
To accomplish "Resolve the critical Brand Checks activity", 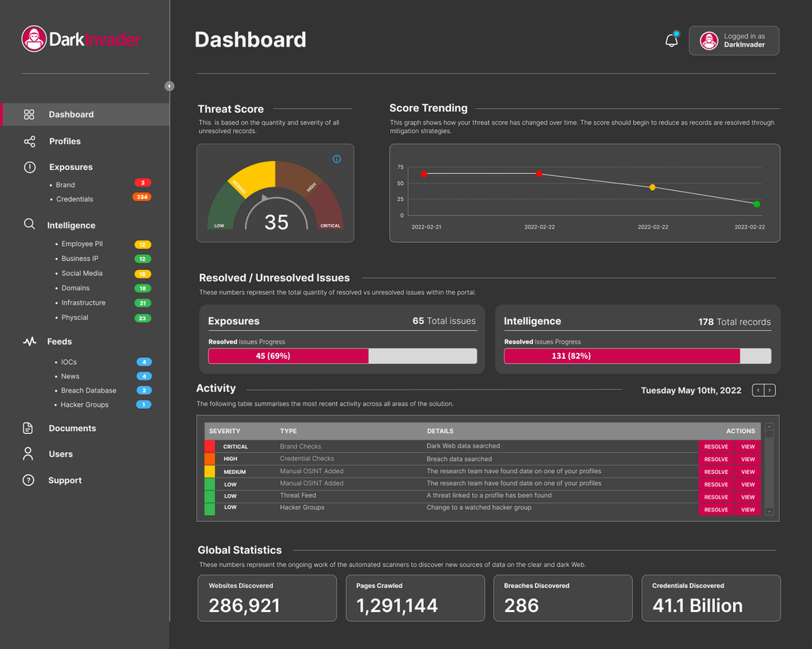I will (715, 447).
